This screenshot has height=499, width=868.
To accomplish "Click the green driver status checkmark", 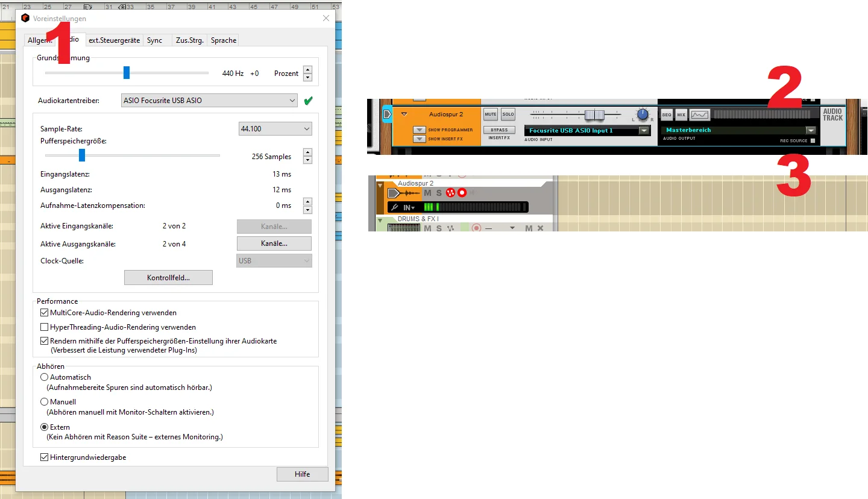I will click(x=308, y=101).
